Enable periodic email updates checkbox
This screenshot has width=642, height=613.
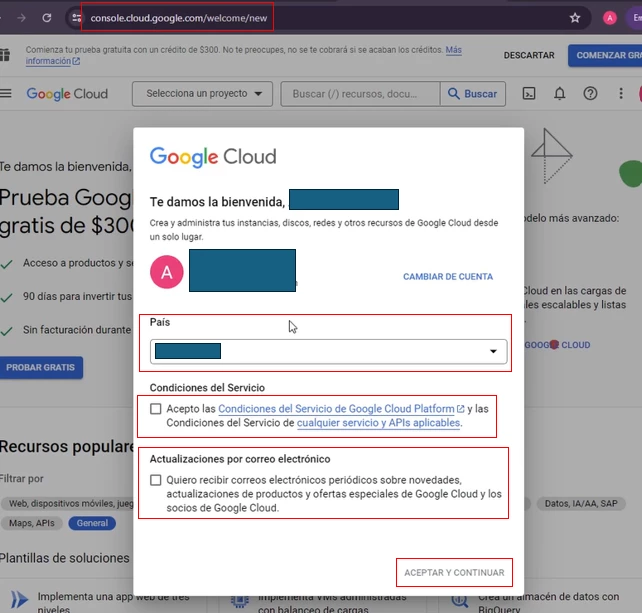(156, 480)
